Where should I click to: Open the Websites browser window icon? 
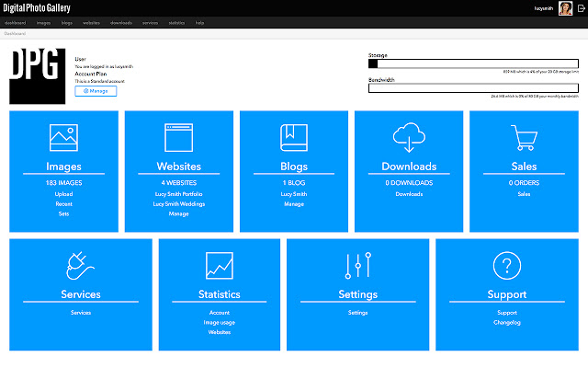(x=179, y=137)
